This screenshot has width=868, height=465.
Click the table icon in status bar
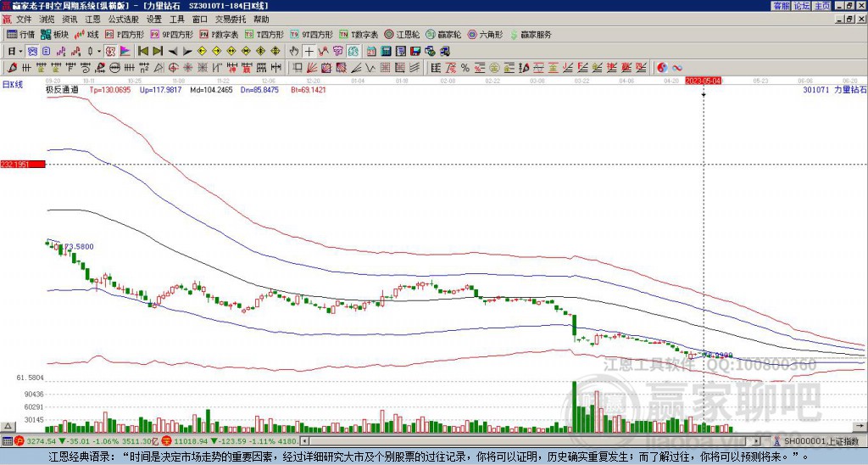click(x=7, y=441)
